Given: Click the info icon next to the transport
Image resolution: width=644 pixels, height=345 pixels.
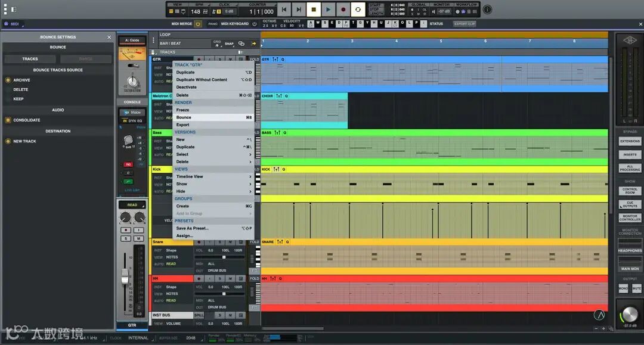Looking at the screenshot, I should [487, 10].
